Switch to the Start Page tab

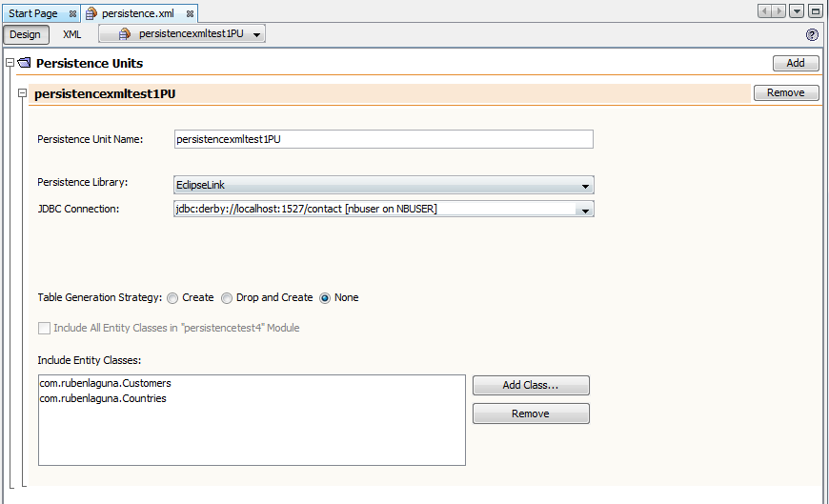(x=33, y=13)
